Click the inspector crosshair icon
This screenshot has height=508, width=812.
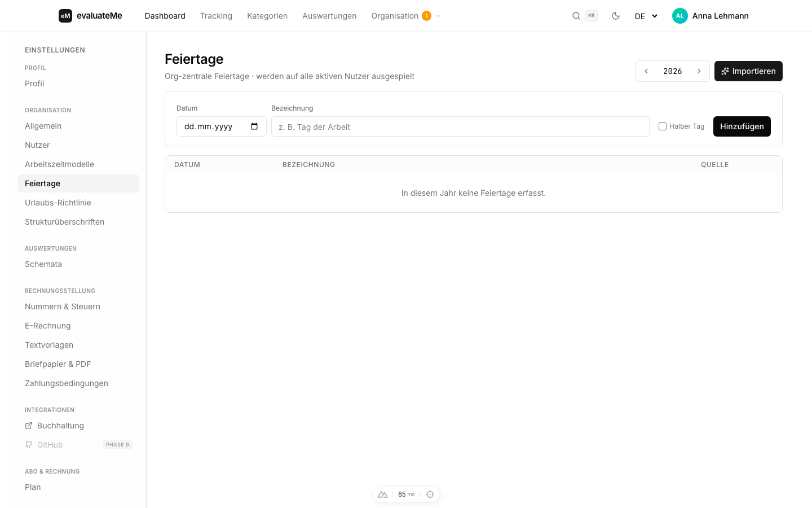(x=430, y=494)
